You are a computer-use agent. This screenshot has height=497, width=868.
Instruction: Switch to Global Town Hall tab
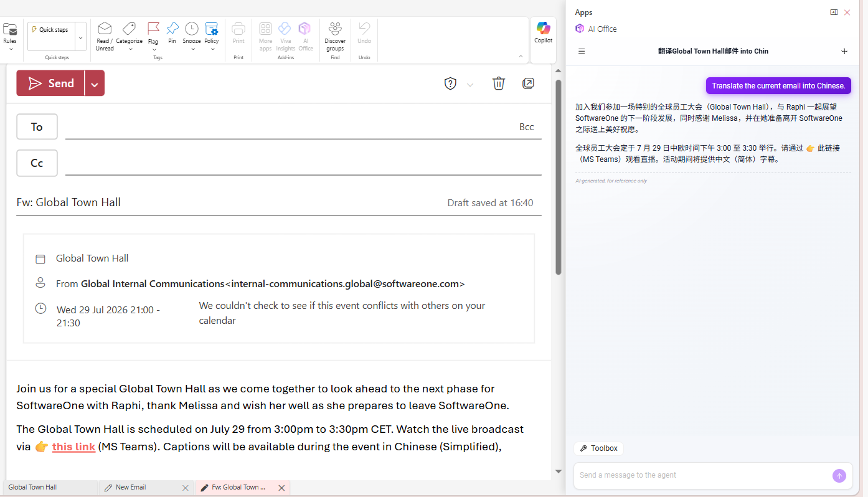(50, 488)
